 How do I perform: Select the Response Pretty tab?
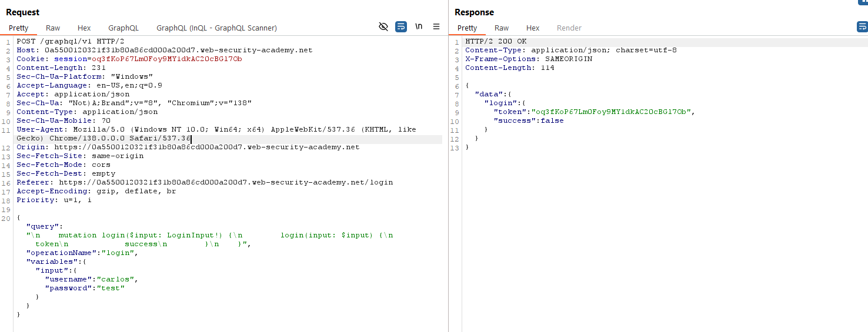[x=468, y=28]
